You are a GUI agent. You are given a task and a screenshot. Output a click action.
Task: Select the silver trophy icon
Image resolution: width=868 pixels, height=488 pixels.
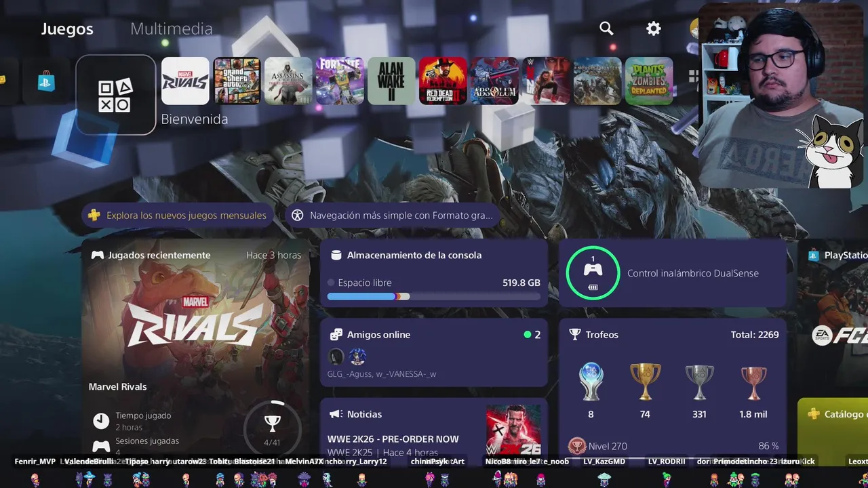[699, 382]
